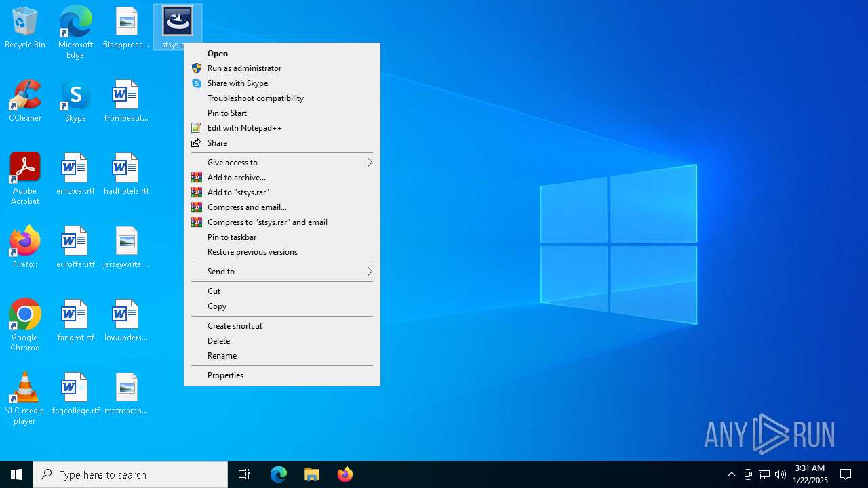Choose Open in the context menu
The height and width of the screenshot is (488, 868).
(282, 54)
